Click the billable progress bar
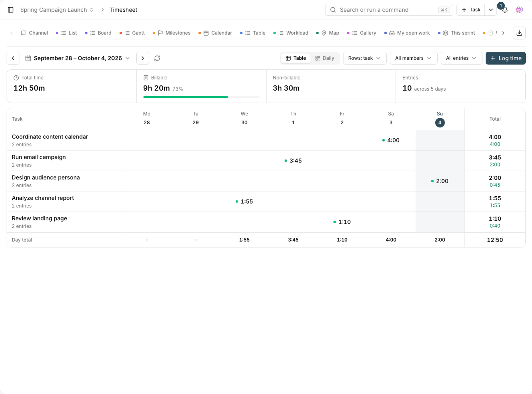Image resolution: width=532 pixels, height=394 pixels. pyautogui.click(x=201, y=97)
